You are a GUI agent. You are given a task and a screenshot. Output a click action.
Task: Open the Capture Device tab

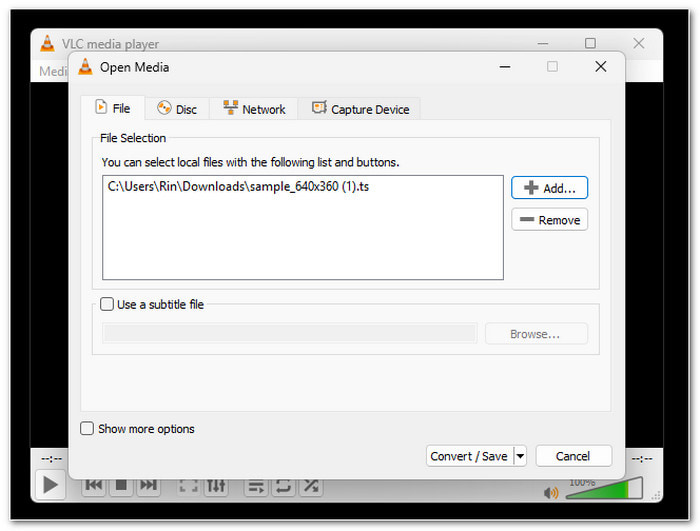click(x=360, y=109)
